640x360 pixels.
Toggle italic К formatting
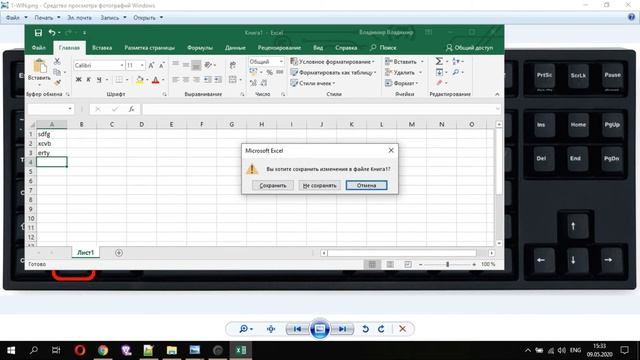89,80
